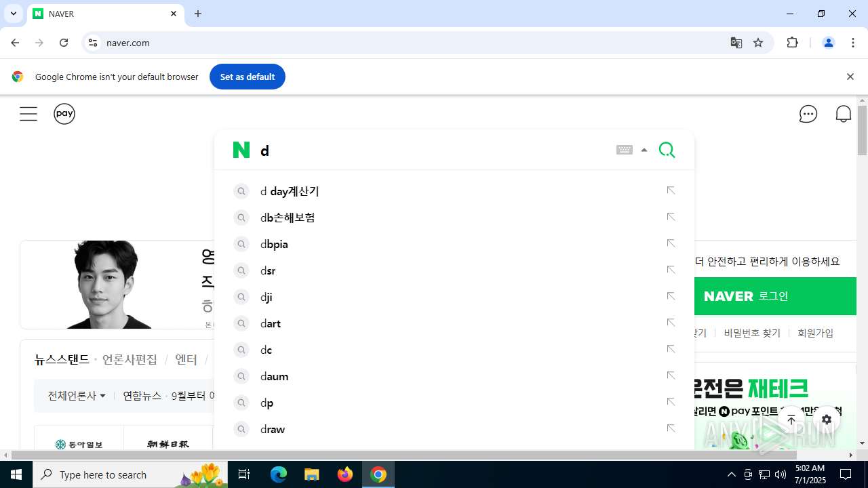Screen dimensions: 868x488
Task: Click inside the Naver search input field
Action: click(434, 150)
